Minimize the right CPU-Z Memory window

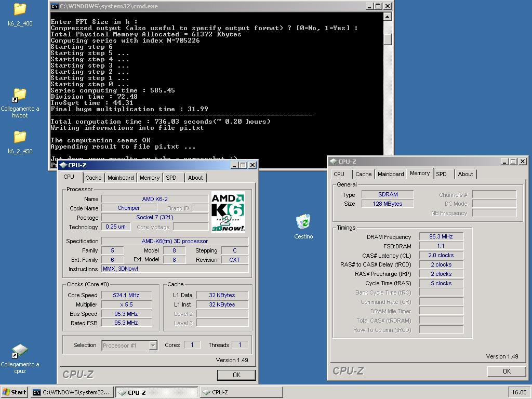click(505, 162)
